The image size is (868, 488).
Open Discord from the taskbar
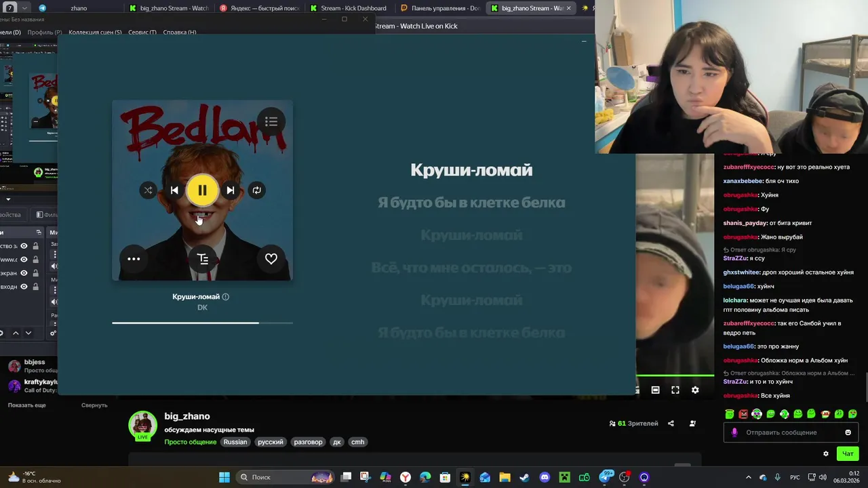coord(545,477)
